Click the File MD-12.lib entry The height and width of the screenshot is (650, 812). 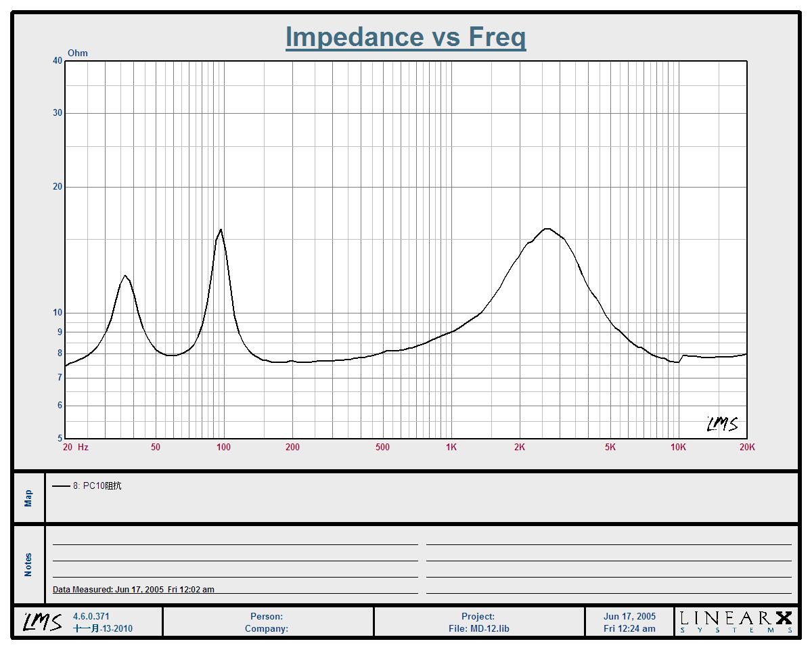479,628
